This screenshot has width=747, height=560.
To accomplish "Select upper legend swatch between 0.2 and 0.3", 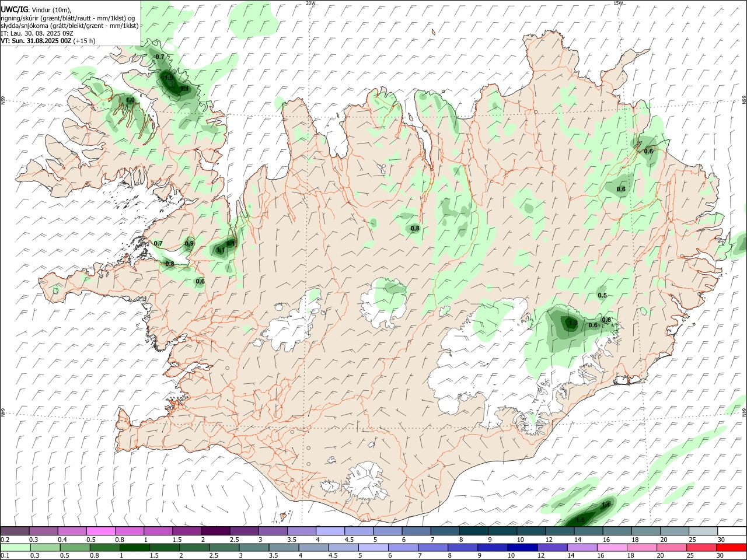I will click(15, 531).
